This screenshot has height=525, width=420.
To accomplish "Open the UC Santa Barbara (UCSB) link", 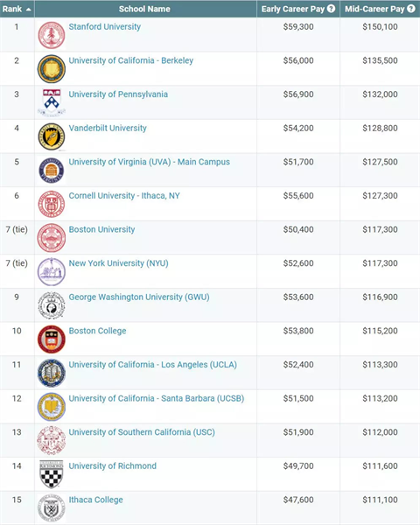I will pos(157,398).
